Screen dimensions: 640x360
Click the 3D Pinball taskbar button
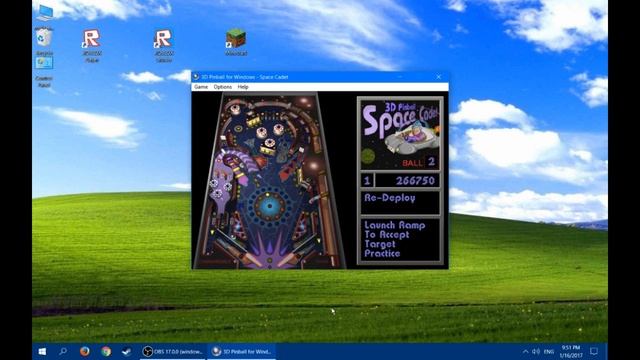pyautogui.click(x=242, y=351)
